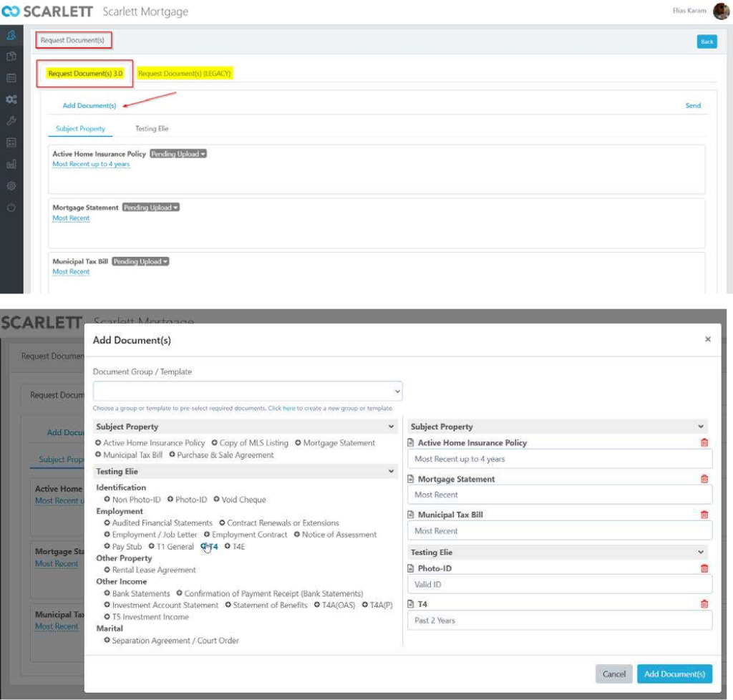Open Pending Upload dropdown for Mortgage Statement
This screenshot has height=700, width=733.
coord(150,208)
